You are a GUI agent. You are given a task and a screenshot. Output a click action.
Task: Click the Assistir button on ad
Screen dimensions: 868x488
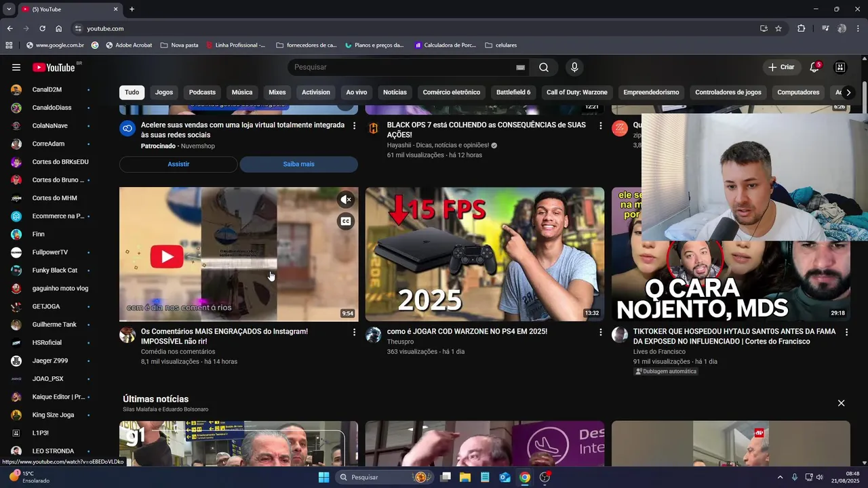(x=178, y=164)
